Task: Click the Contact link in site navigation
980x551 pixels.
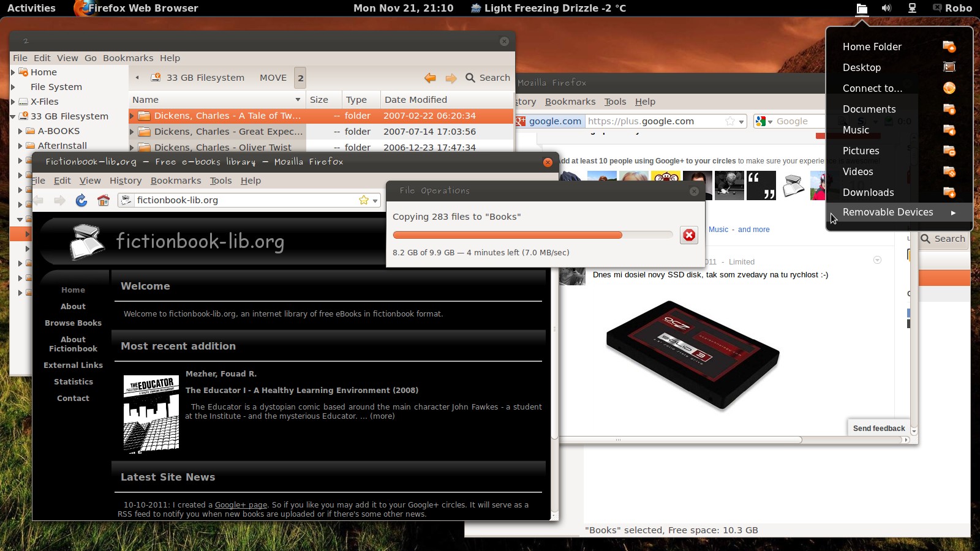Action: pyautogui.click(x=73, y=398)
